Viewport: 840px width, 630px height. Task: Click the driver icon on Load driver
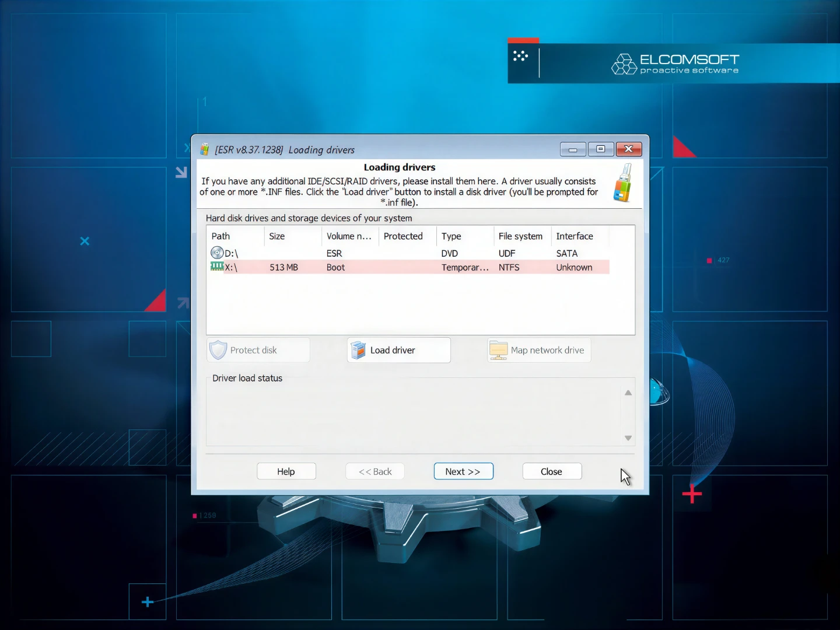tap(358, 350)
